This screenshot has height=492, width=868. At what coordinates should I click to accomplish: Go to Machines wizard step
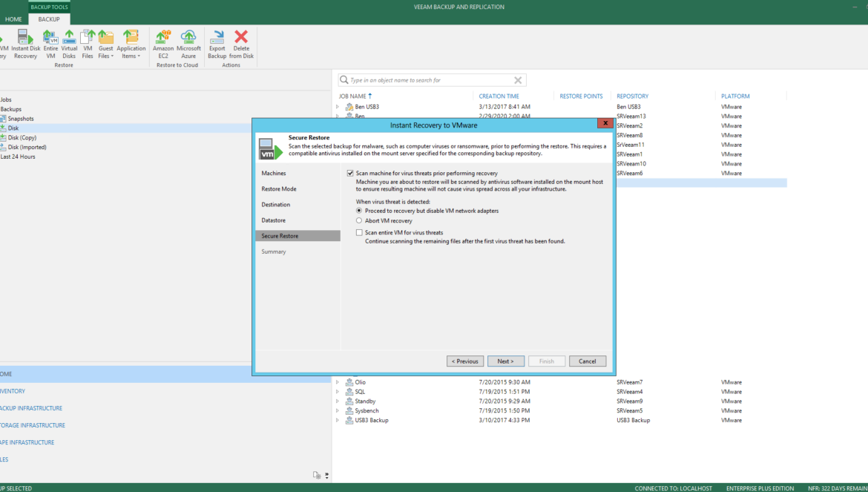pos(274,173)
